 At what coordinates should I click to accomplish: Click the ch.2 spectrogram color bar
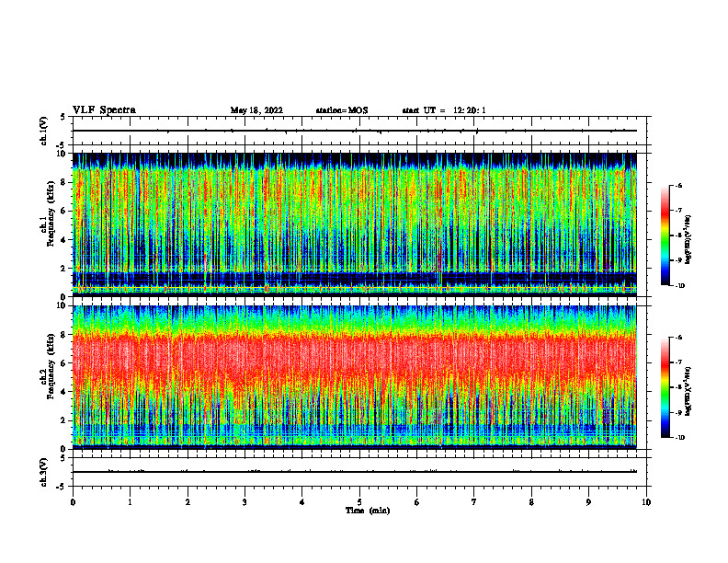pyautogui.click(x=665, y=387)
